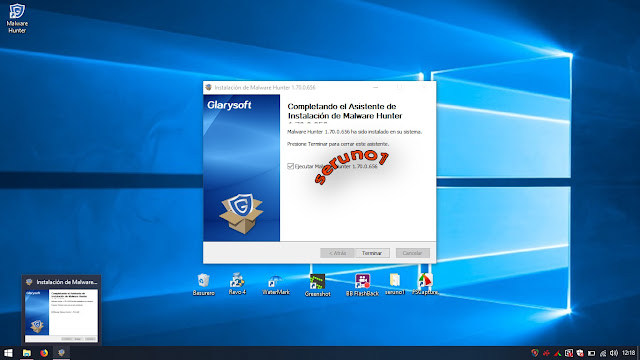Viewport: 640px width, 360px height.
Task: Toggle the Ejecutar Malware Hunter 1.70.0.656 checkbox
Action: pos(291,166)
